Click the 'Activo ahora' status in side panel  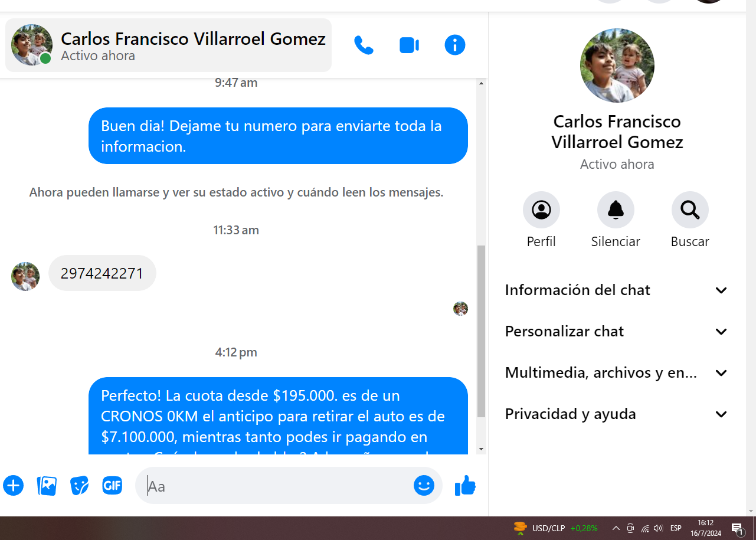617,164
